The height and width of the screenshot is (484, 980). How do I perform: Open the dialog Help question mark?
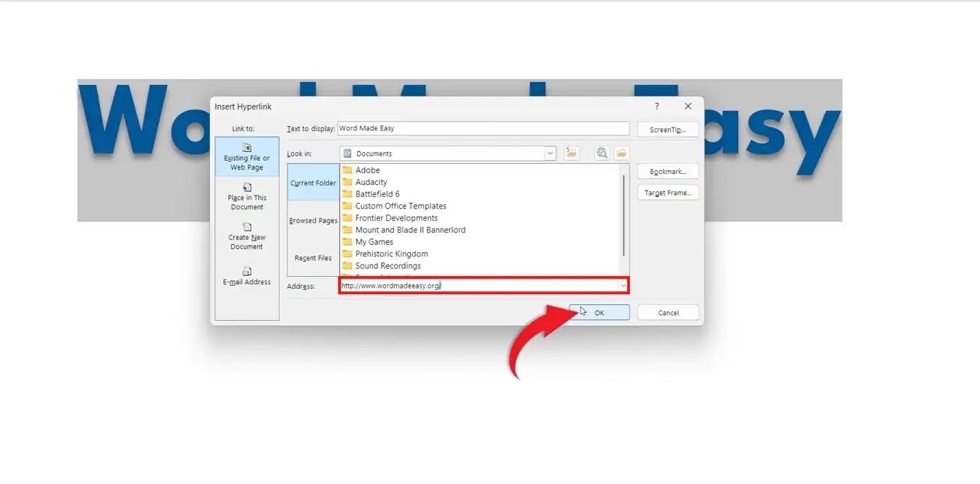tap(657, 107)
